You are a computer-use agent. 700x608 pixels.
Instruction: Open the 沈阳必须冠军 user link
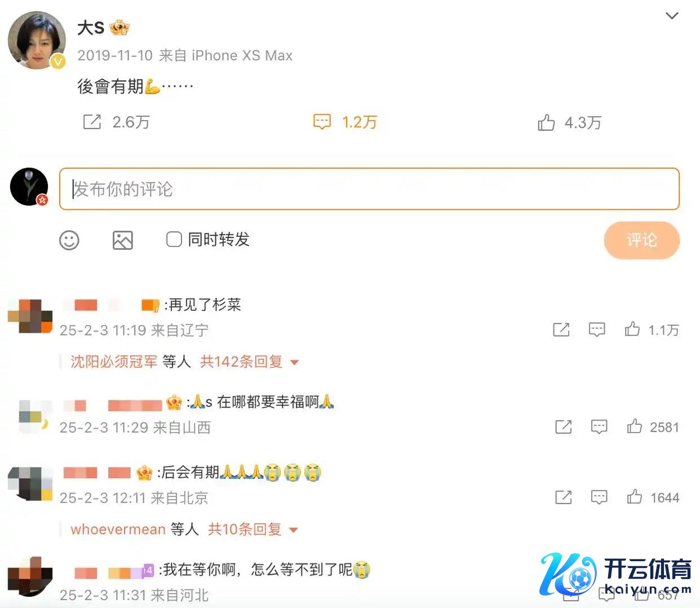(114, 362)
